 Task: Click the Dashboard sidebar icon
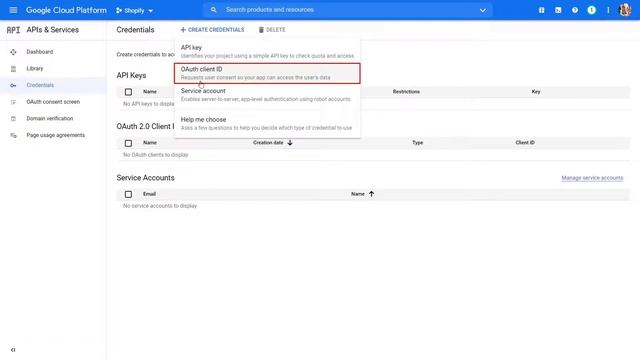[13, 52]
